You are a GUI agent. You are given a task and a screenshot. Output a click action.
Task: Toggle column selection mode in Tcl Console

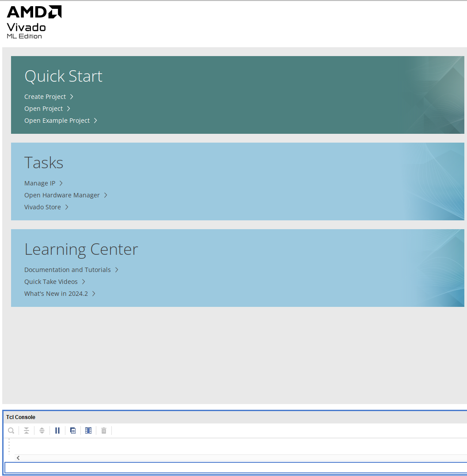pos(88,431)
